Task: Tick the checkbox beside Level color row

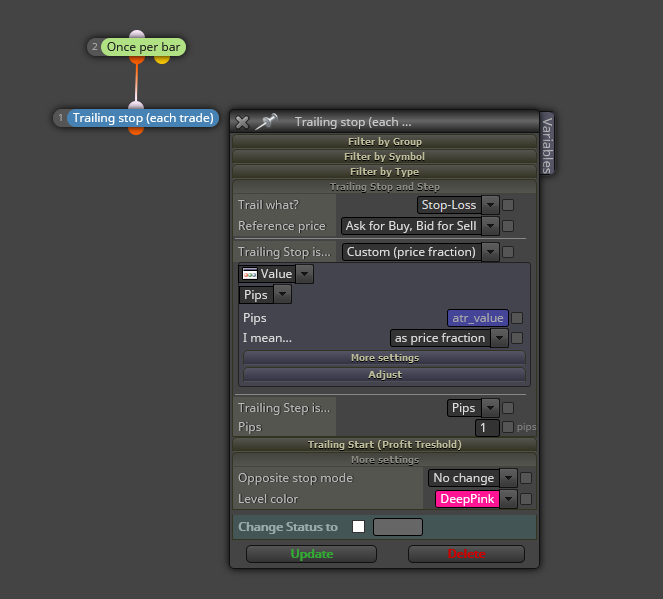Action: pos(526,499)
